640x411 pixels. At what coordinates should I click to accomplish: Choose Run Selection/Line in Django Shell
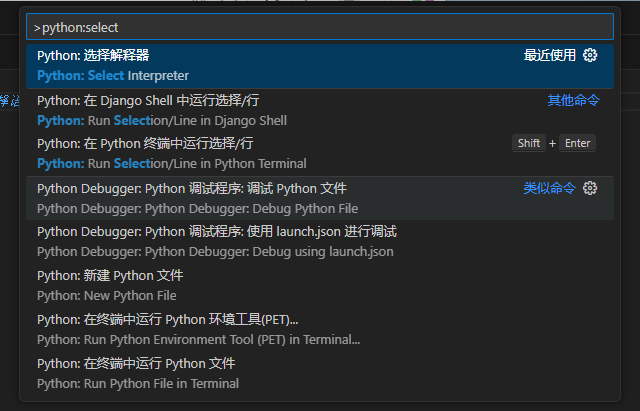pyautogui.click(x=320, y=110)
